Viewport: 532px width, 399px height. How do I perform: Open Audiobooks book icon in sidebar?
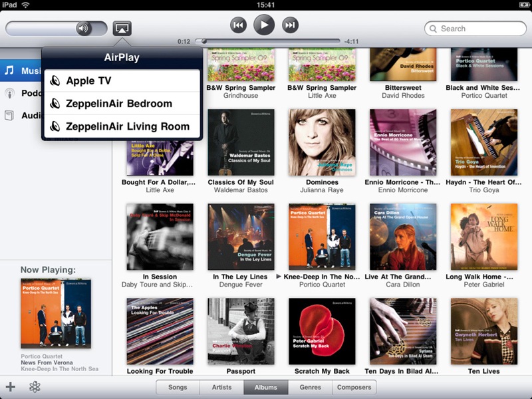click(x=9, y=116)
